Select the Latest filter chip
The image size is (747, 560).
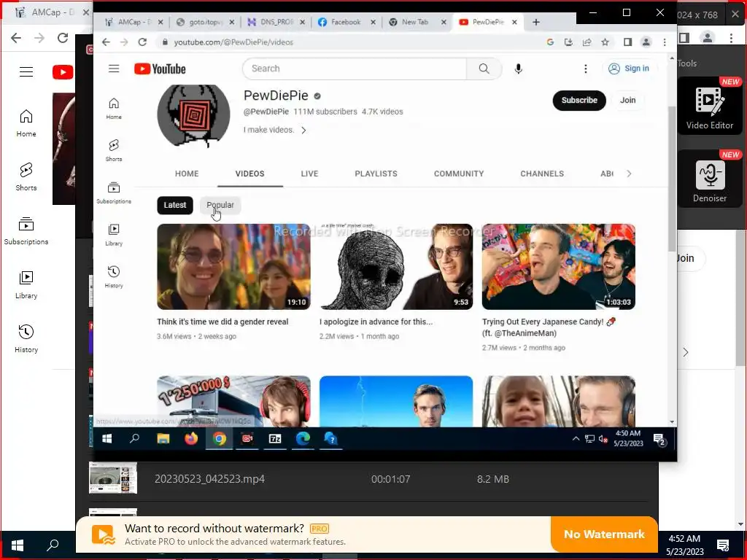pyautogui.click(x=175, y=205)
